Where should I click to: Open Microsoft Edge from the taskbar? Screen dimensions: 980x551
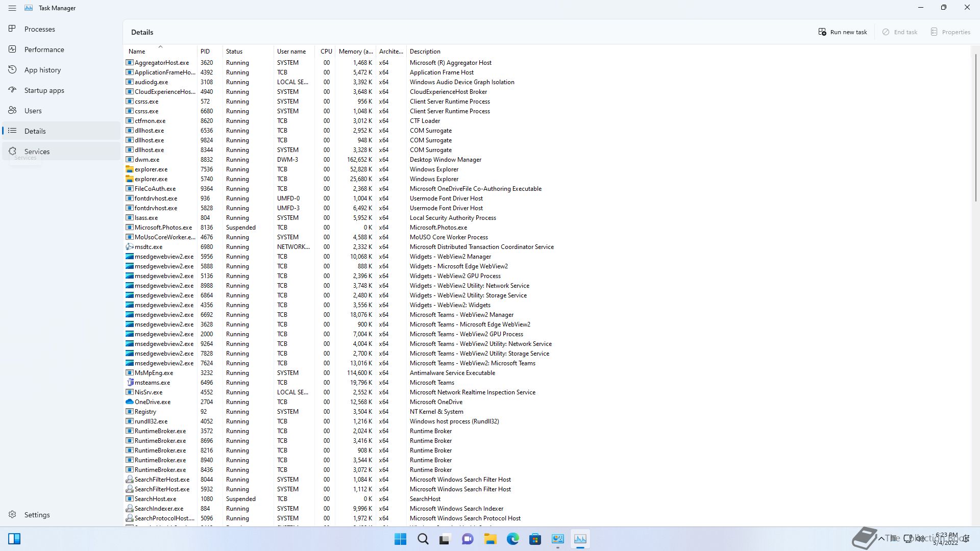click(x=512, y=539)
